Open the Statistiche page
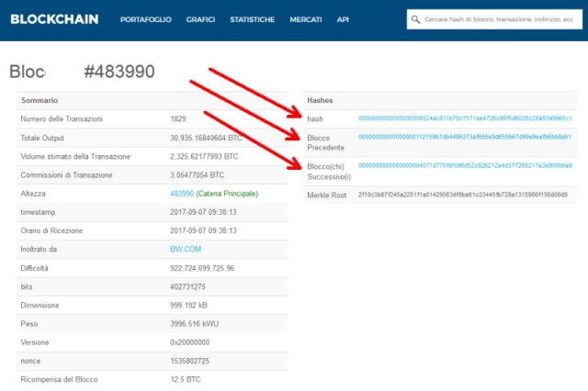 coord(252,19)
